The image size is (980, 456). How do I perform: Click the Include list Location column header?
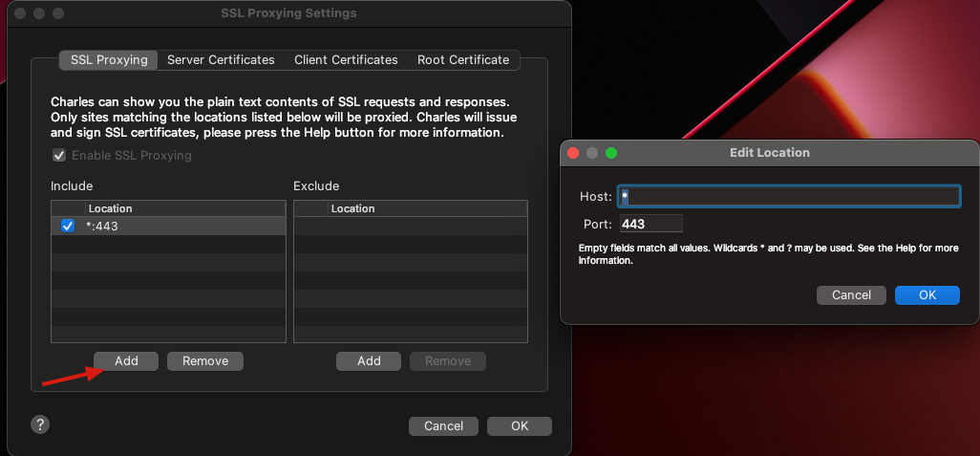tap(185, 208)
